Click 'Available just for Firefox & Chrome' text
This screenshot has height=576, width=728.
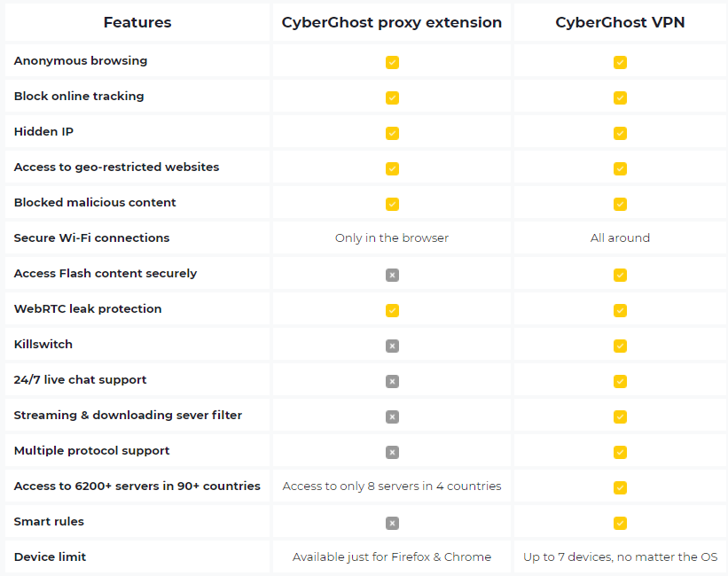point(392,557)
